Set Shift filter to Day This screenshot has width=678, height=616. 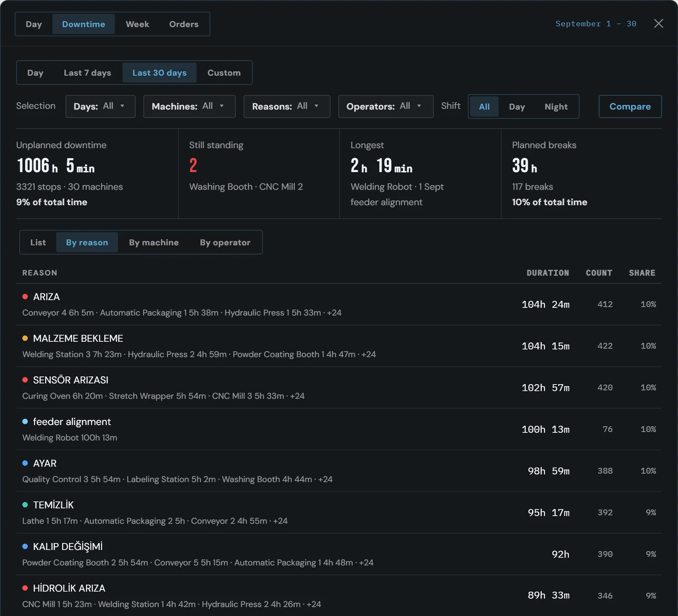pos(517,106)
